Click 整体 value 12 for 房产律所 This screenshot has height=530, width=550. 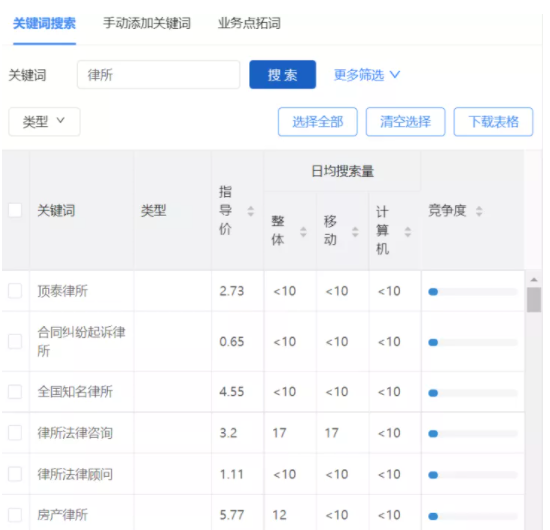(x=280, y=515)
